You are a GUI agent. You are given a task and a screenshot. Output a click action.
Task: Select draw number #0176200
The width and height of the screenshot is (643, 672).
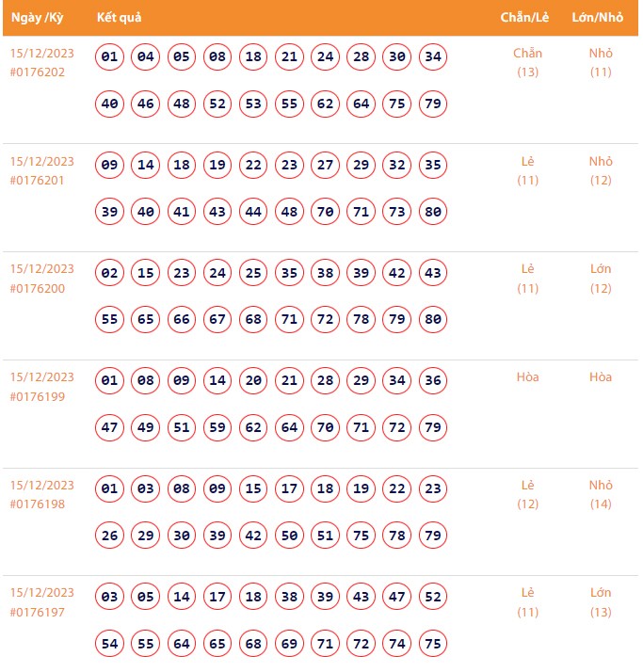(x=38, y=288)
